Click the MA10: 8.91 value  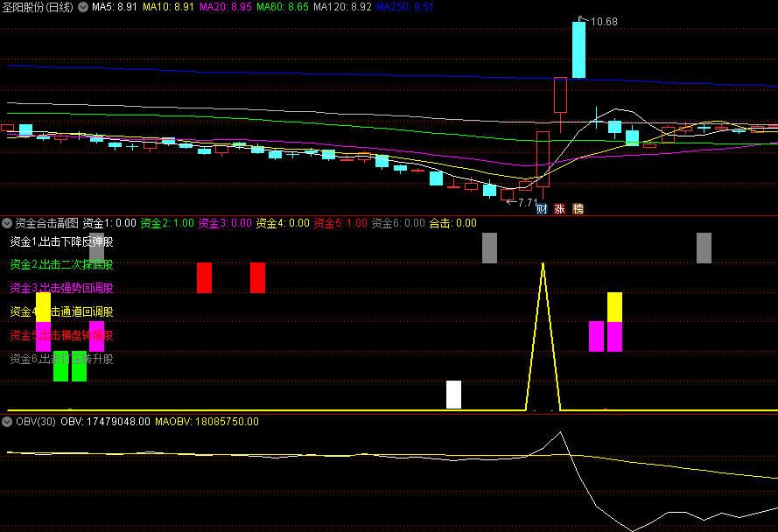[x=168, y=7]
